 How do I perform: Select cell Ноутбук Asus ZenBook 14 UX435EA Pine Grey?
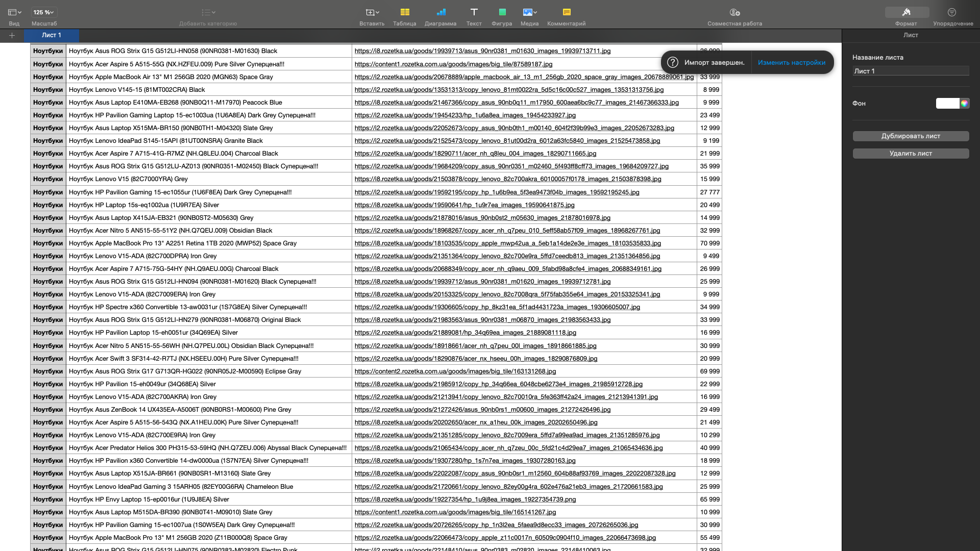click(x=209, y=410)
